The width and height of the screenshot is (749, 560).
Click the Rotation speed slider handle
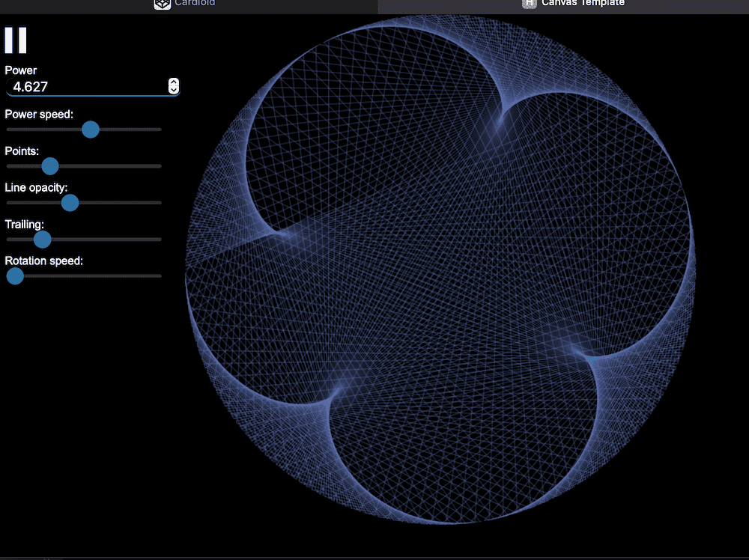(15, 276)
